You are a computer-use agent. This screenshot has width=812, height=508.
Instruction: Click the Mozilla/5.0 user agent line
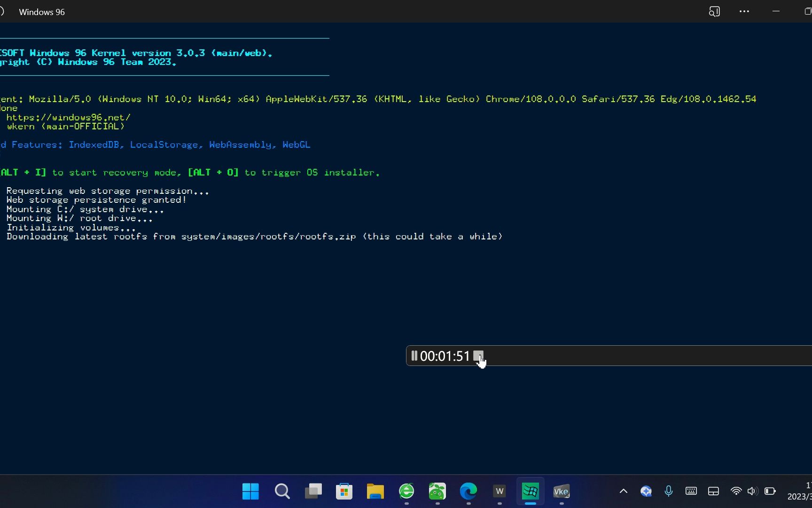point(378,99)
